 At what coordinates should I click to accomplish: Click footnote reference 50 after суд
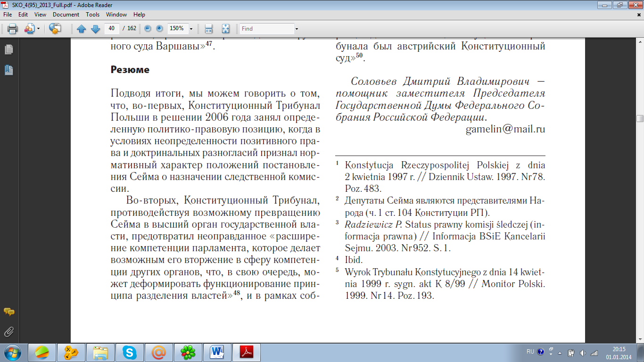[359, 56]
